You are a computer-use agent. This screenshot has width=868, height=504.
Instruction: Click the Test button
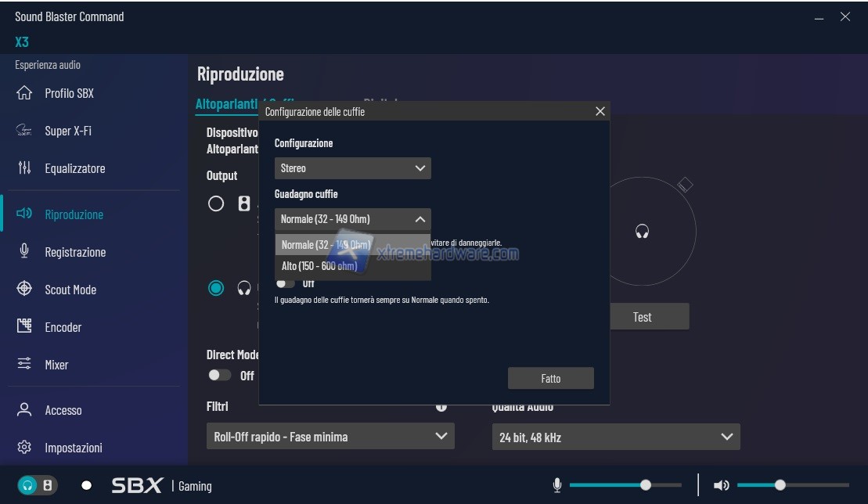642,317
